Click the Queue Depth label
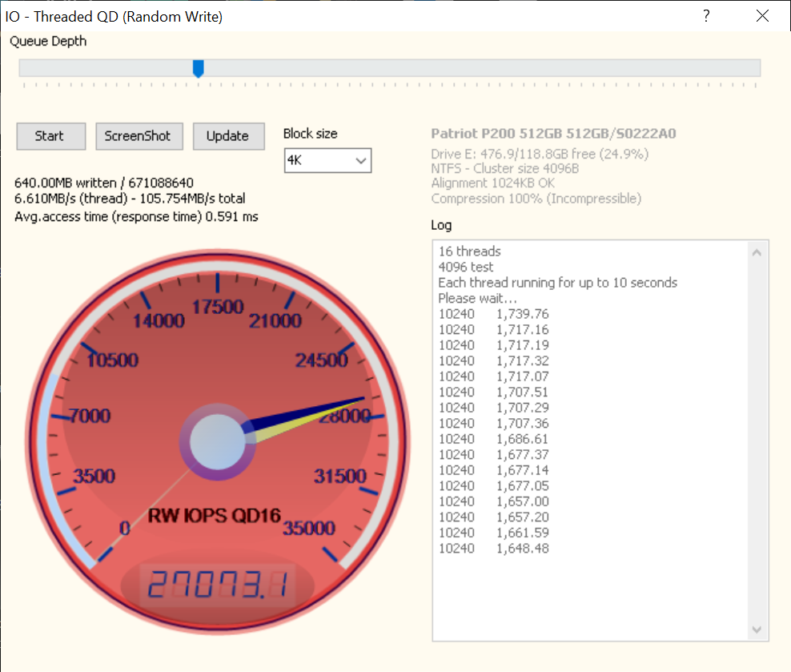Image resolution: width=791 pixels, height=672 pixels. coord(48,42)
